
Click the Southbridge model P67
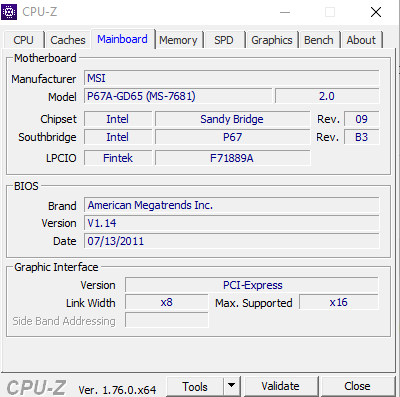(x=232, y=137)
